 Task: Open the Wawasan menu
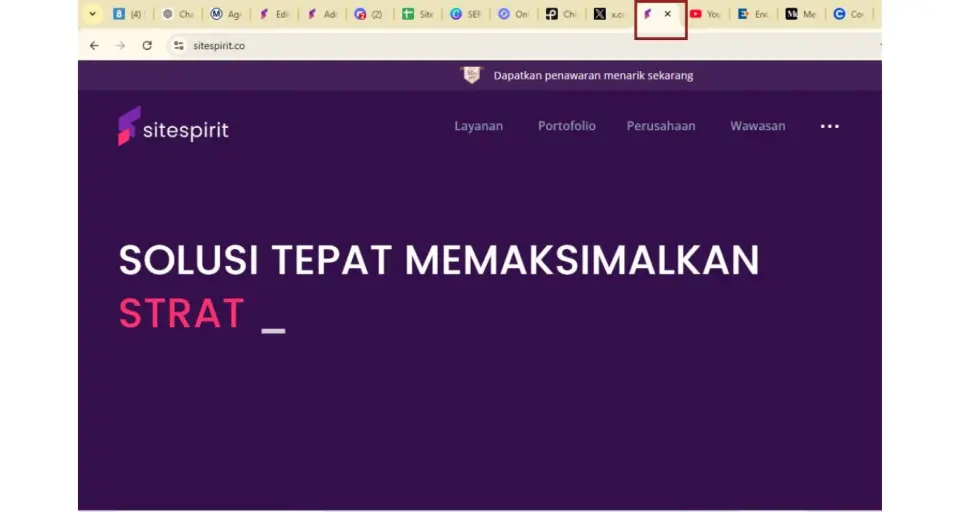pyautogui.click(x=757, y=126)
